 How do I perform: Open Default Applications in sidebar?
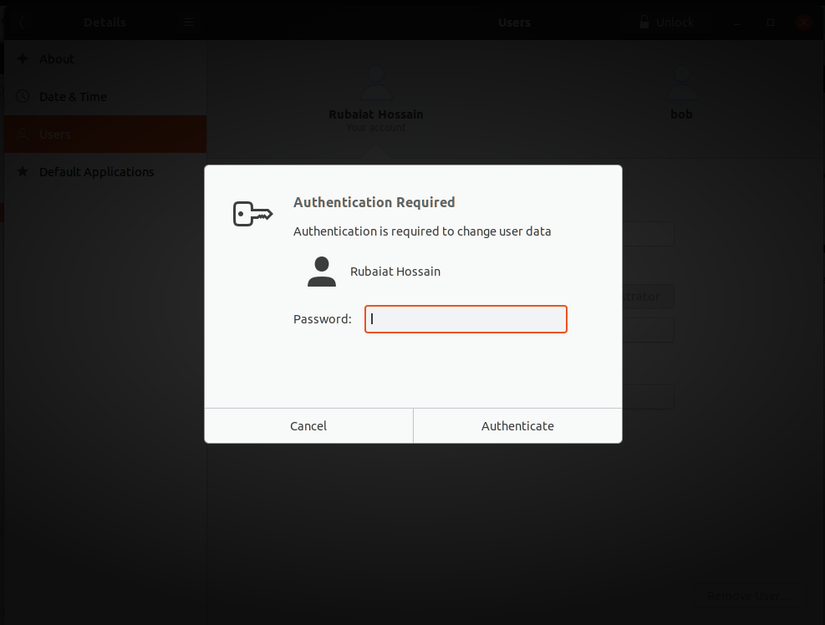(105, 172)
